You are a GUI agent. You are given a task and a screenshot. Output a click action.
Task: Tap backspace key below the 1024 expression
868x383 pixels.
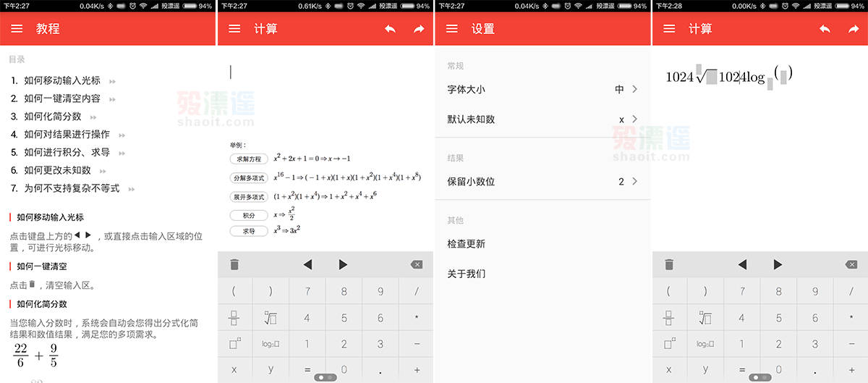[851, 265]
